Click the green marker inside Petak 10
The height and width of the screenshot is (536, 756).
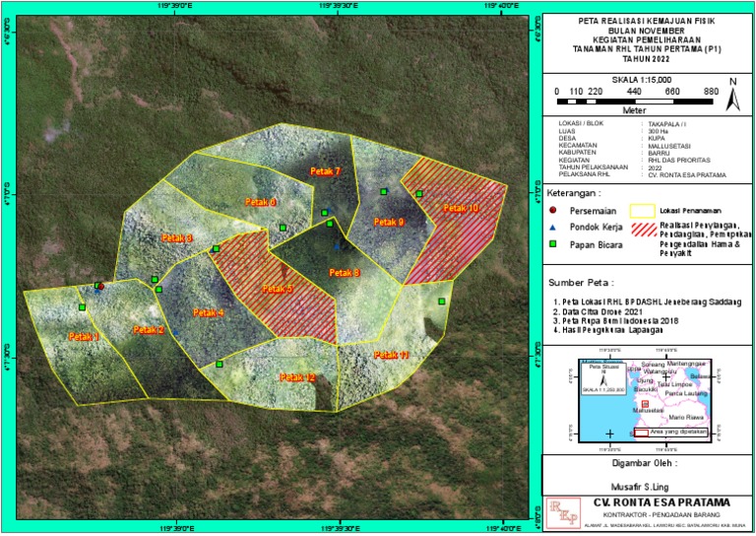point(419,194)
